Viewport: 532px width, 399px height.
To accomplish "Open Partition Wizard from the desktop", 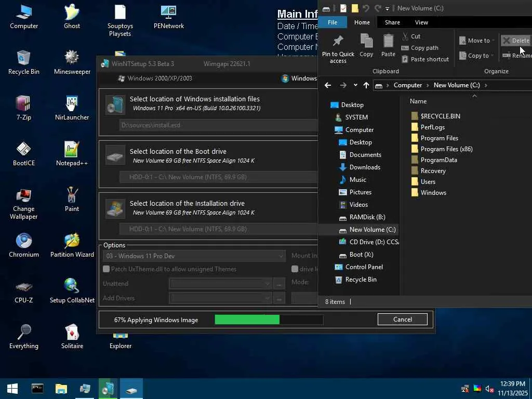I will coord(72,246).
